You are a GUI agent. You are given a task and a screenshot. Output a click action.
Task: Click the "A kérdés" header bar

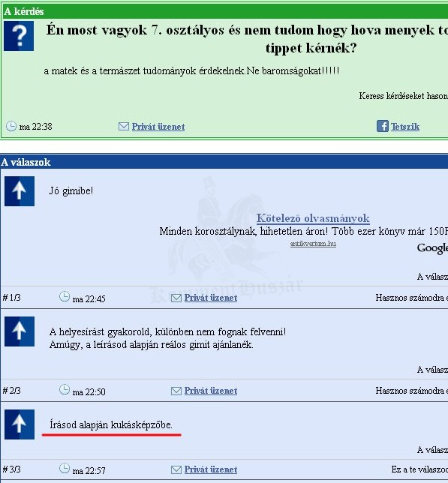224,11
